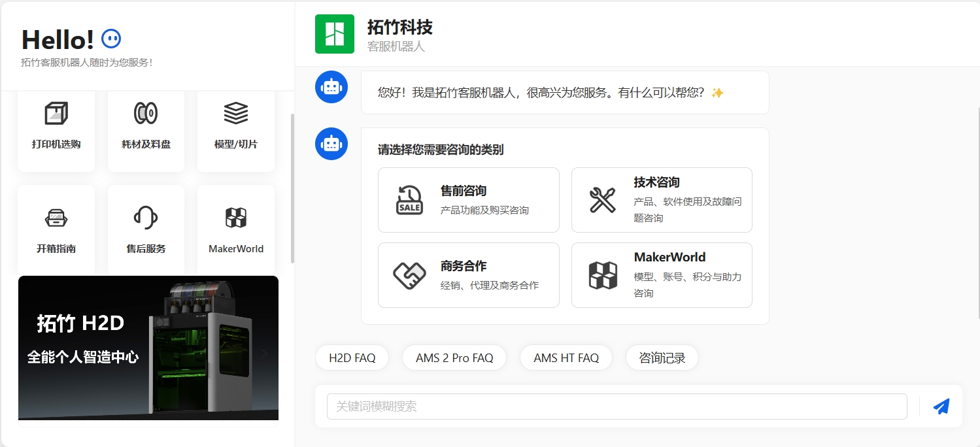Click the 开箱指南 label

tap(56, 248)
